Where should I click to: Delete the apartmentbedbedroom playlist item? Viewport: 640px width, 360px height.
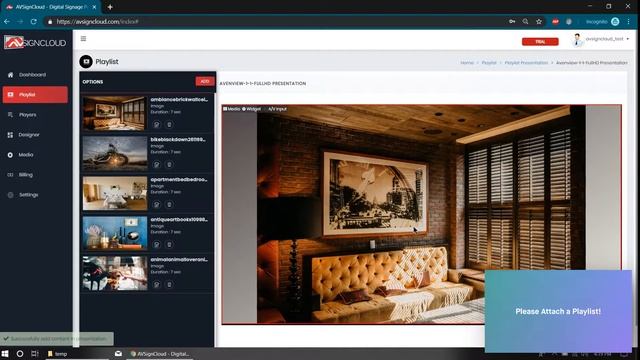[x=169, y=204]
